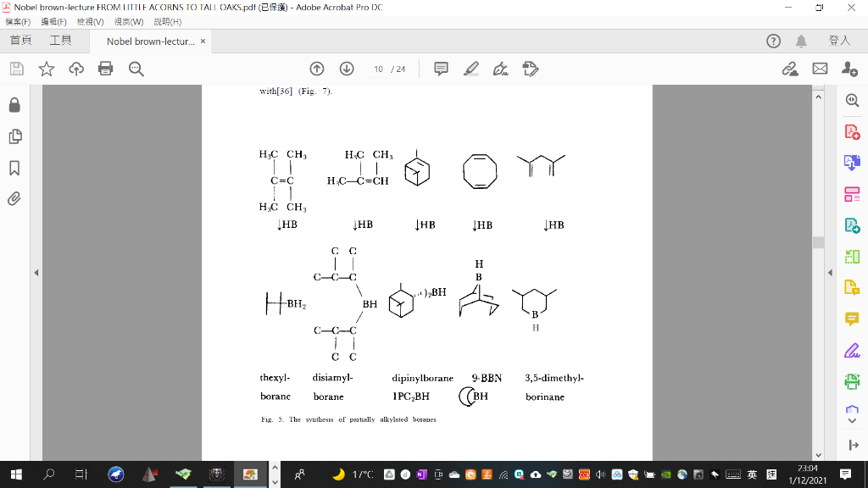Viewport: 868px width, 488px height.
Task: Open the stamp tool
Action: point(531,69)
